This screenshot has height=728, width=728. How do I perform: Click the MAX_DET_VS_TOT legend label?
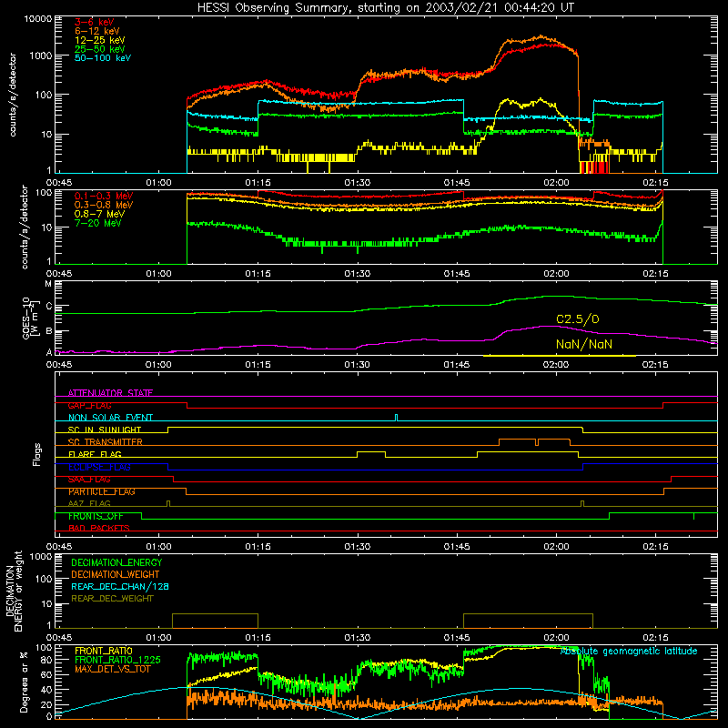coord(112,669)
